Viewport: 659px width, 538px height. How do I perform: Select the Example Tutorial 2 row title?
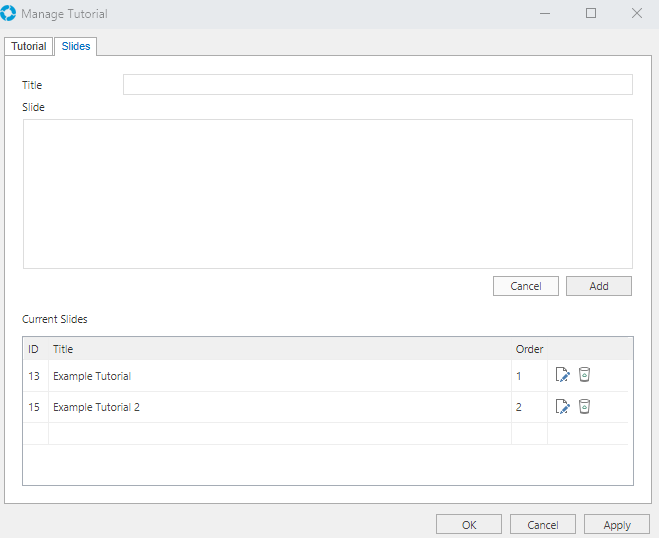pyautogui.click(x=96, y=407)
